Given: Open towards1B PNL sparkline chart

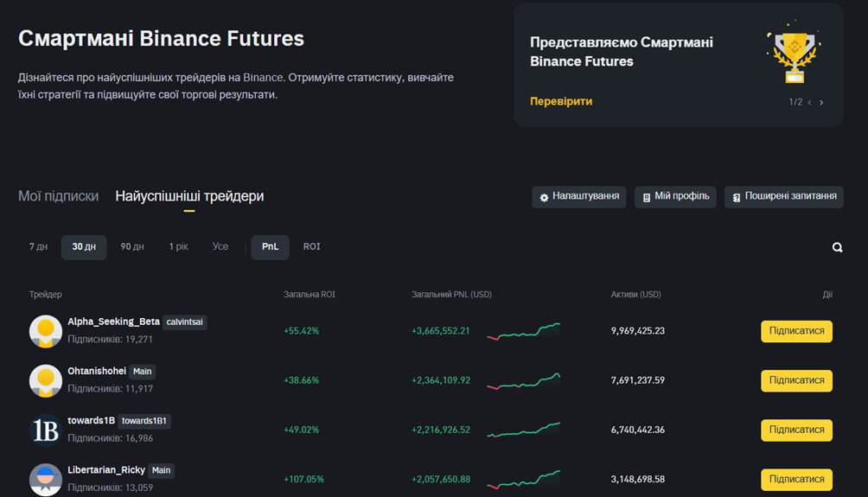Looking at the screenshot, I should pos(523,430).
